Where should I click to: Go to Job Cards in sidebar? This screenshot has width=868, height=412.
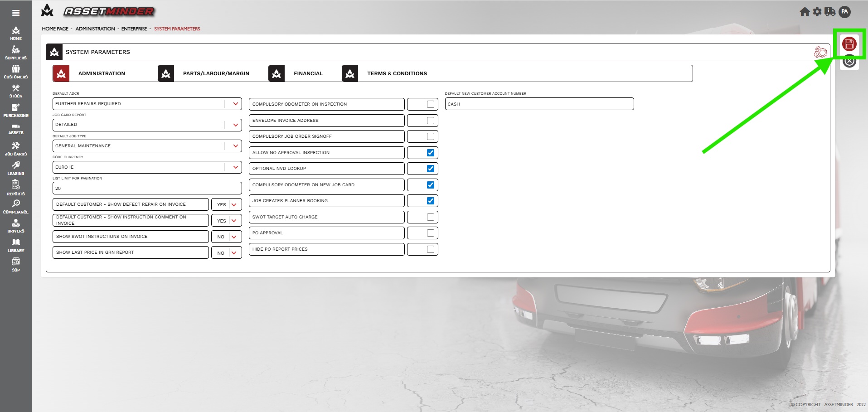(16, 149)
